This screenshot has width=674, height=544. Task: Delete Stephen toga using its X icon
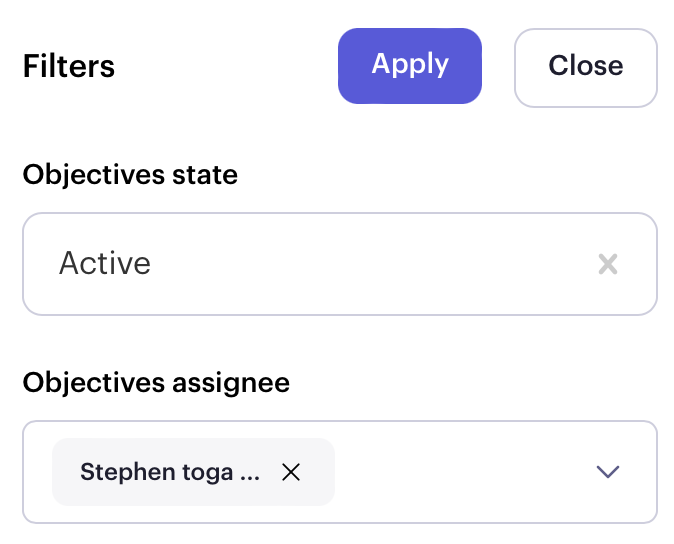tap(291, 472)
